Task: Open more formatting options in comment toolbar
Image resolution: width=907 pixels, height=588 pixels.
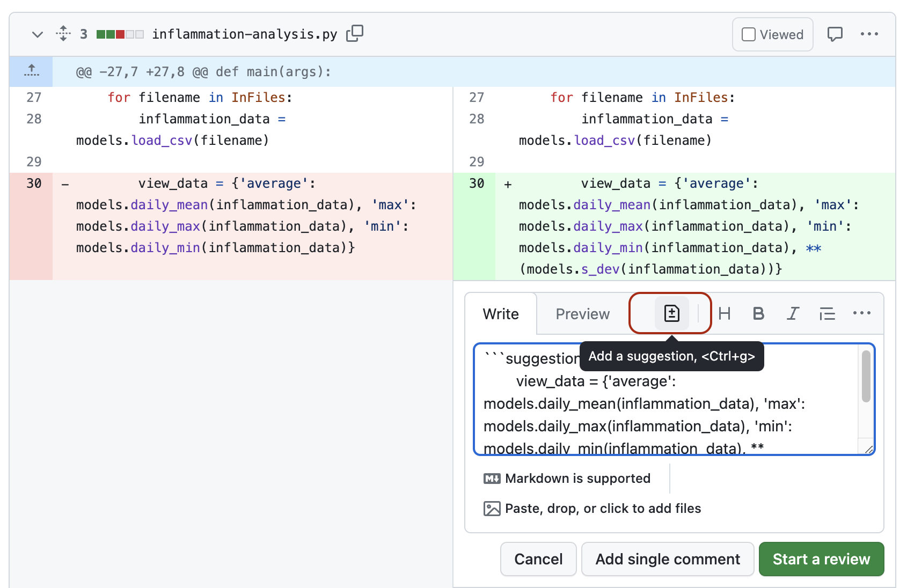Action: [861, 314]
